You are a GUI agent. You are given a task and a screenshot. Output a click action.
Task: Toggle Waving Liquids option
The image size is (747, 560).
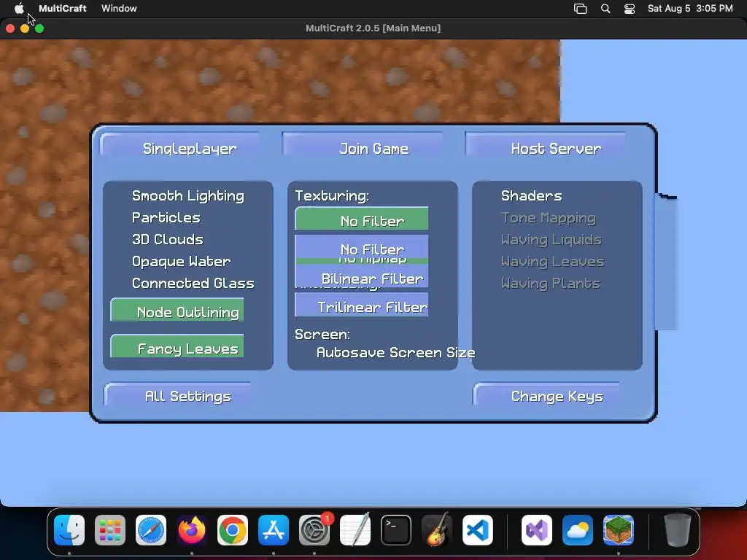551,239
